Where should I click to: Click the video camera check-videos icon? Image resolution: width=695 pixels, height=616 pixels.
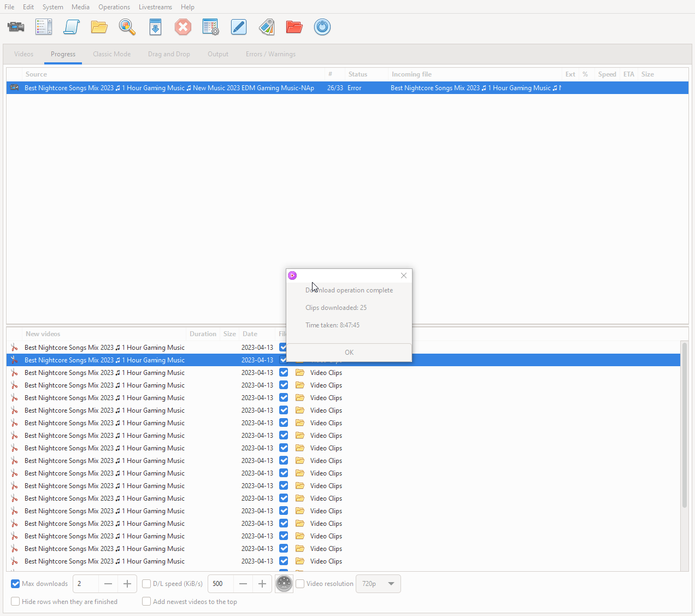[16, 27]
